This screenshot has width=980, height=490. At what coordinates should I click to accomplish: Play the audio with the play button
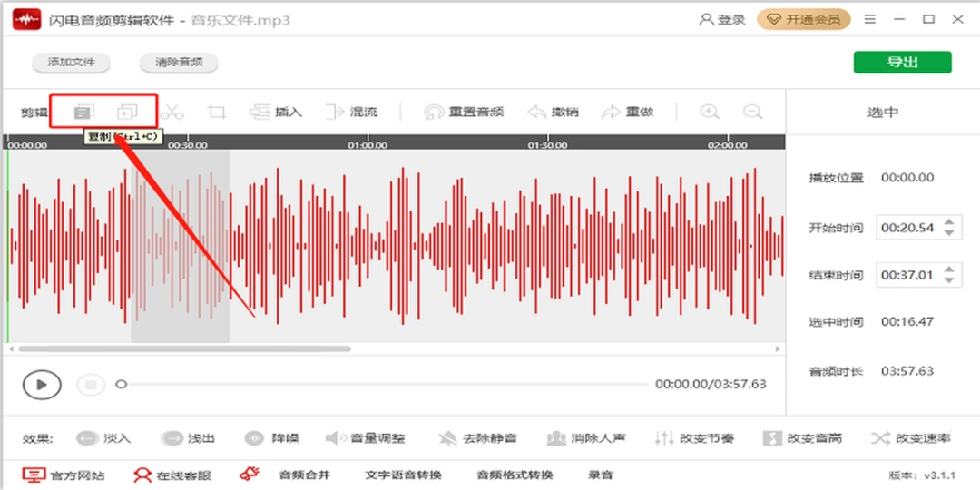click(42, 385)
